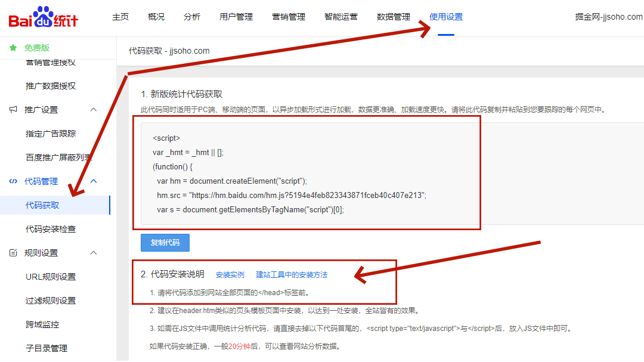This screenshot has width=644, height=362.
Task: Click the heading 1. 新版统计代码获取
Action: click(x=181, y=94)
